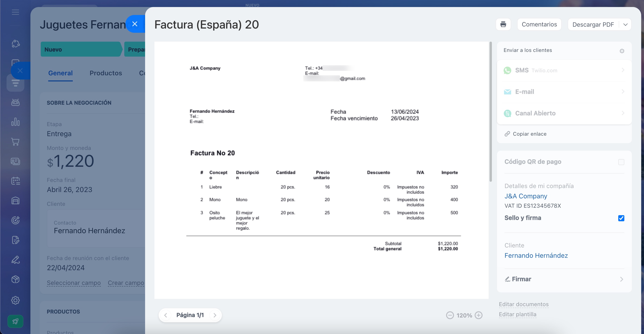The width and height of the screenshot is (644, 334).
Task: Open the inventory store sidebar icon
Action: (15, 201)
